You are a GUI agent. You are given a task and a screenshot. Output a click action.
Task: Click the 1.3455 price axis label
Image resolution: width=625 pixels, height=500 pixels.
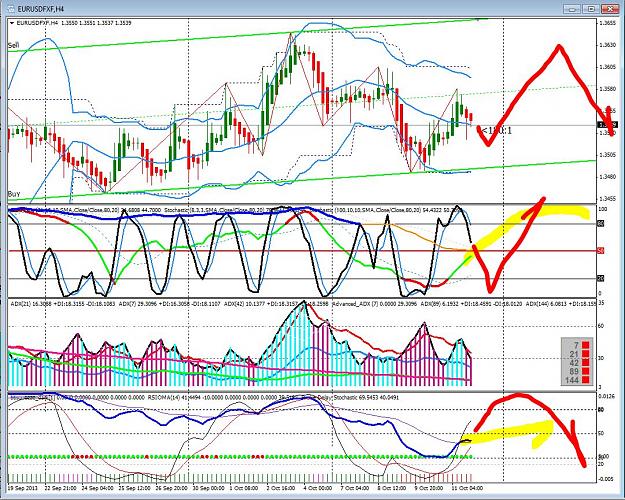[607, 199]
